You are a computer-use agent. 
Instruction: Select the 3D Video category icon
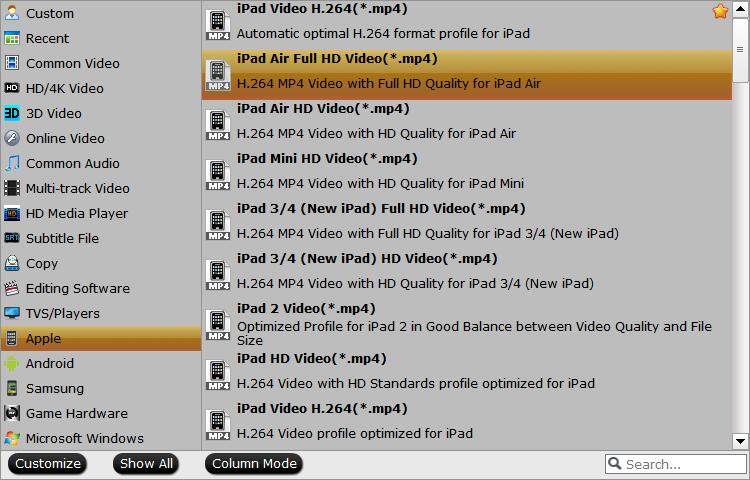[12, 113]
